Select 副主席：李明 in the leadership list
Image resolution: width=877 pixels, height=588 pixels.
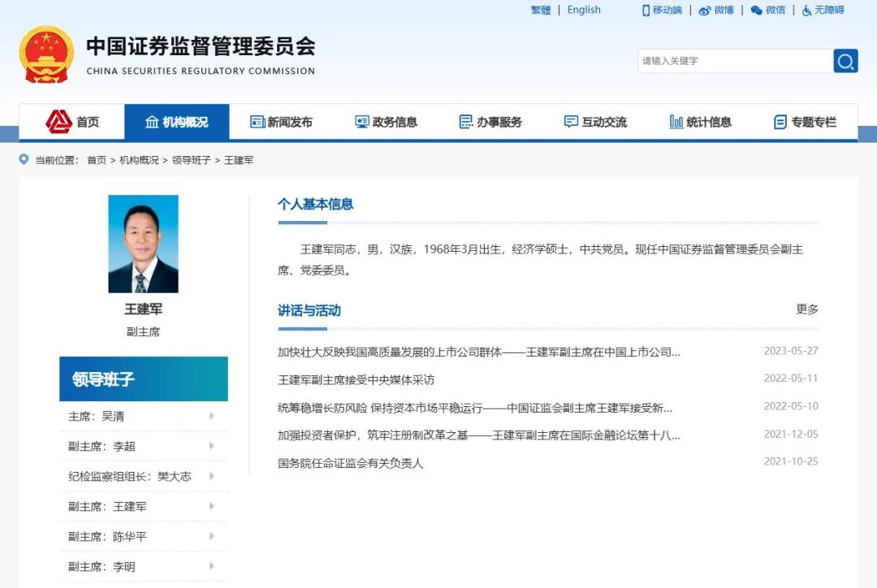[143, 567]
